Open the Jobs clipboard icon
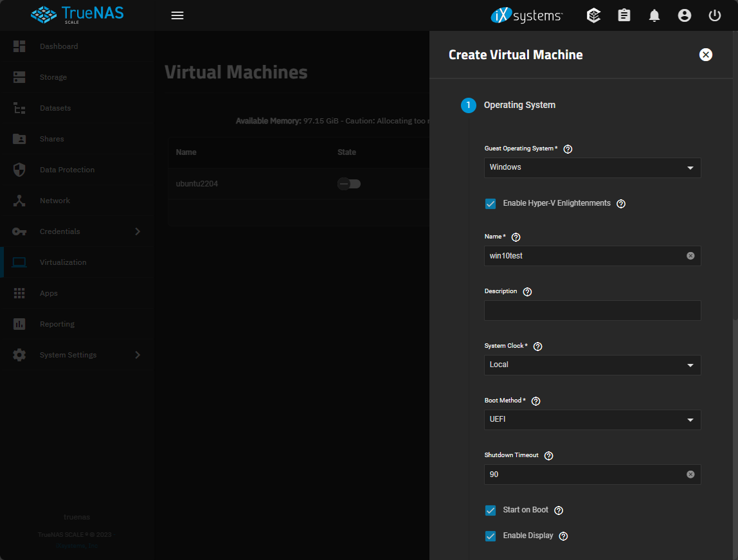The height and width of the screenshot is (560, 738). pos(624,15)
